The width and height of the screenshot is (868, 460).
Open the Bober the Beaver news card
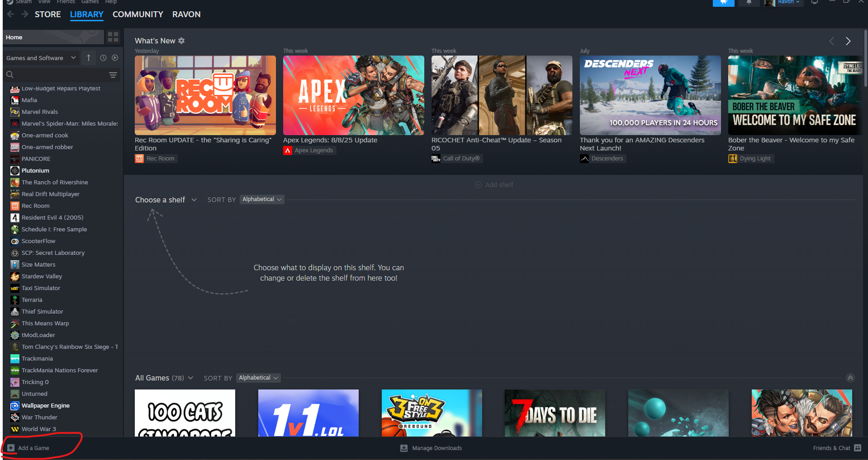pyautogui.click(x=796, y=95)
